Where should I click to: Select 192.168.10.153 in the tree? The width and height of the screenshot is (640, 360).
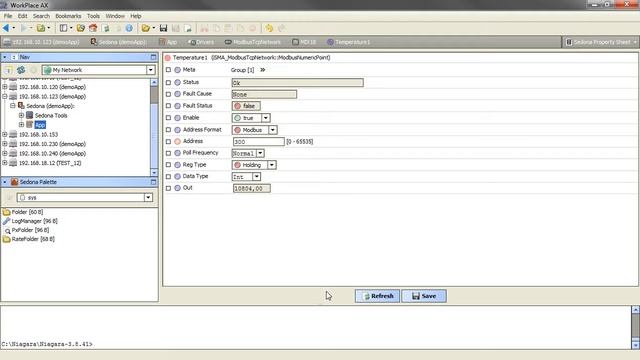pos(38,134)
